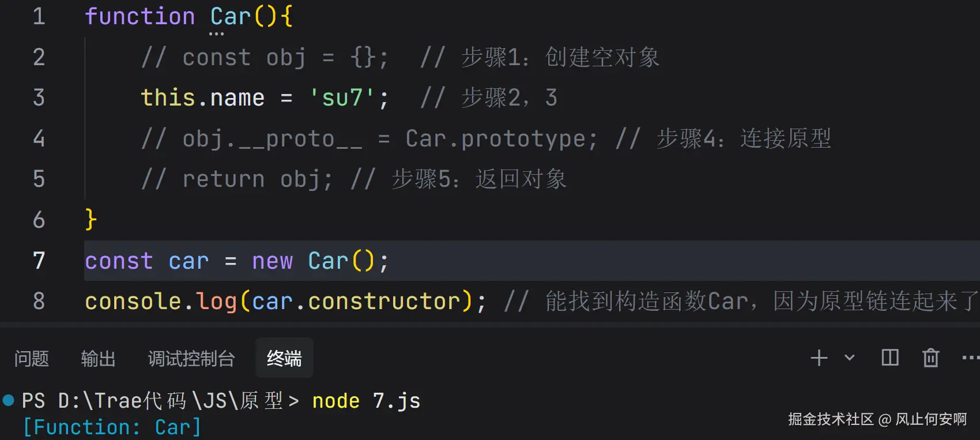
Task: Click the blue command status dot in terminal
Action: (8, 400)
